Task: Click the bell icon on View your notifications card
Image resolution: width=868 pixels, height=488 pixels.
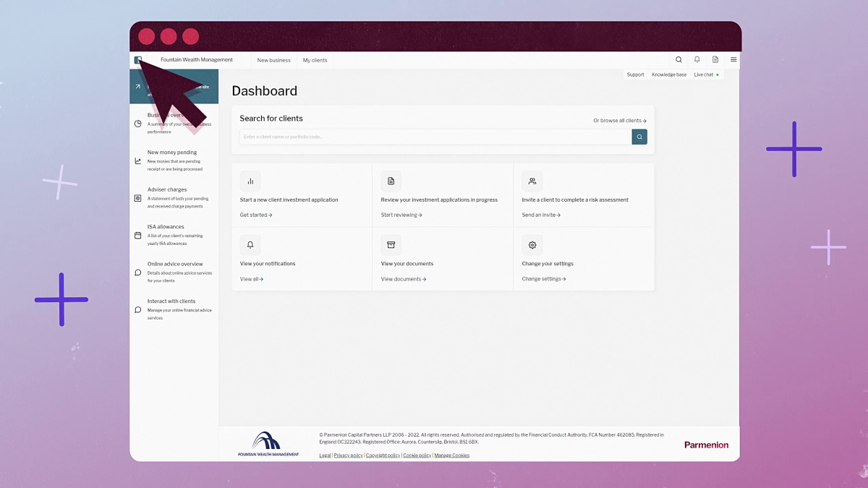Action: tap(250, 245)
